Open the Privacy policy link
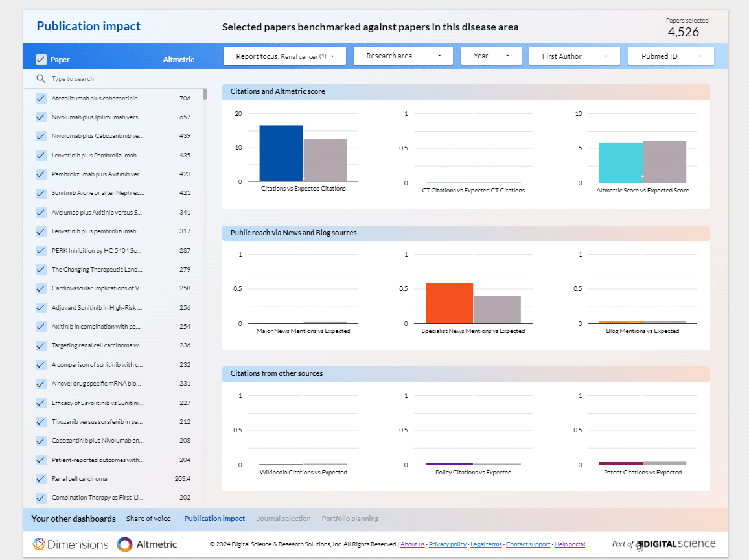749x560 pixels. click(447, 544)
